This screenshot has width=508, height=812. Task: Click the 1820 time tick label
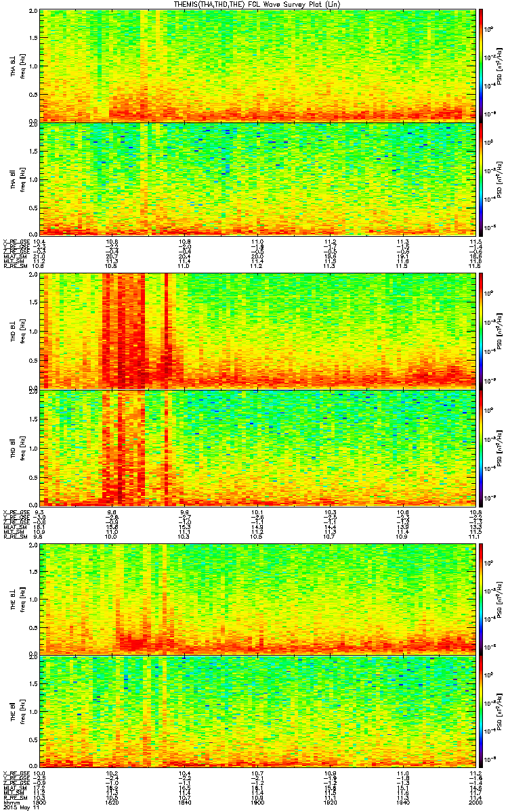pyautogui.click(x=112, y=803)
